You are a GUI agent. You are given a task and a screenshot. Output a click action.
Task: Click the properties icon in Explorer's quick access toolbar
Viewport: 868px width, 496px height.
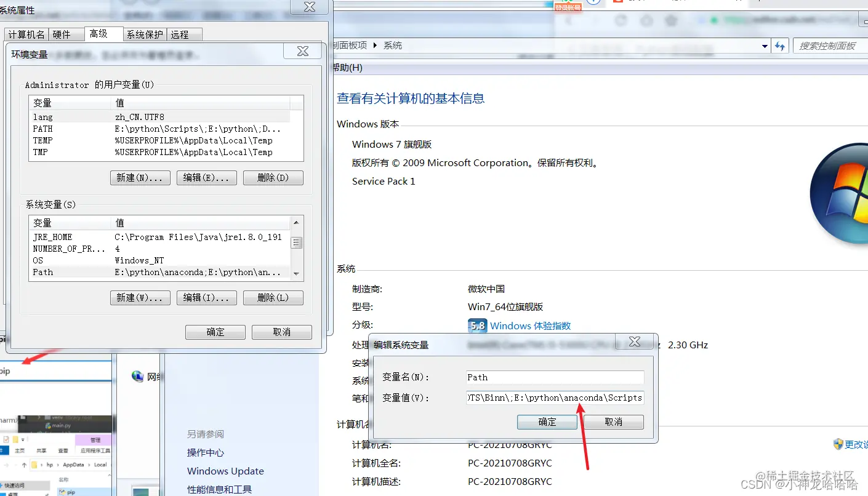(6, 439)
